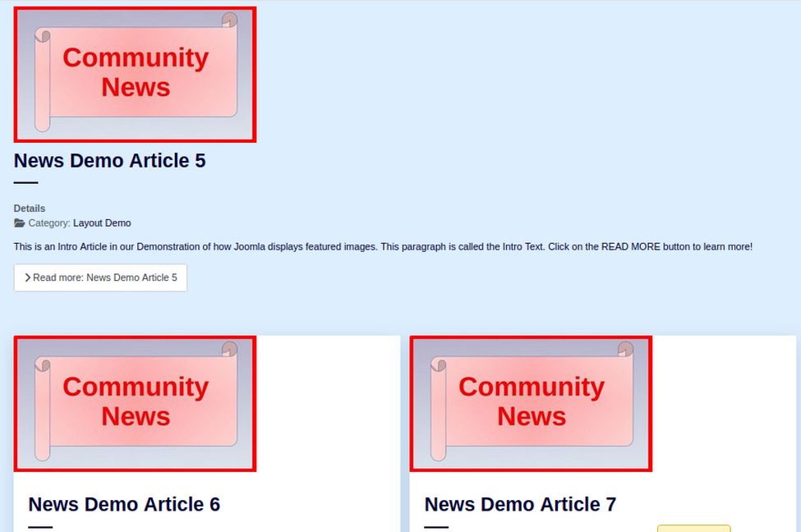801x532 pixels.
Task: Open the Layout Demo category link
Action: click(x=102, y=223)
